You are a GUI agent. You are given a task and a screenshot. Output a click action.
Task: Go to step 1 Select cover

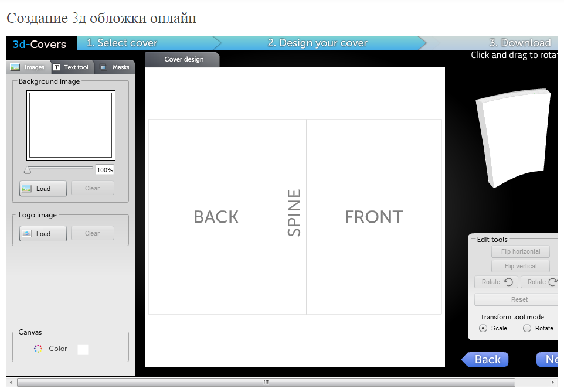122,43
